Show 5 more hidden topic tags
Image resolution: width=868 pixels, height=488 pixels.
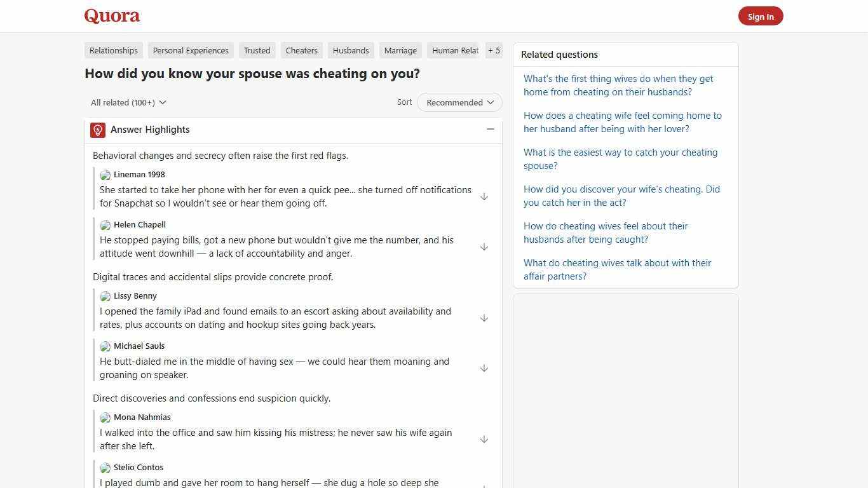click(x=494, y=50)
